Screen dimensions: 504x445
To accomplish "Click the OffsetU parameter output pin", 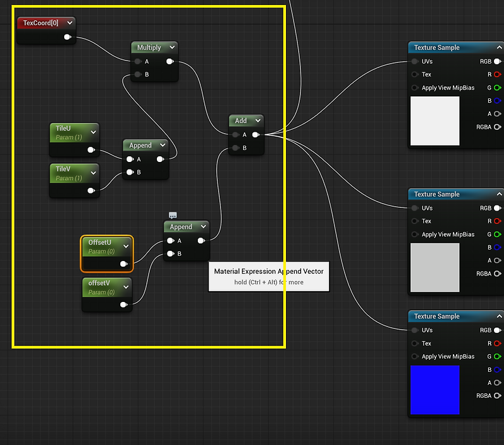I will (123, 264).
